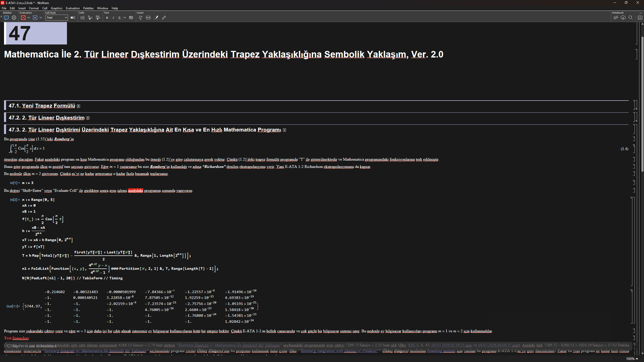The image size is (644, 362).
Task: Toggle light/dark theme sun-moon icon
Action: [616, 18]
